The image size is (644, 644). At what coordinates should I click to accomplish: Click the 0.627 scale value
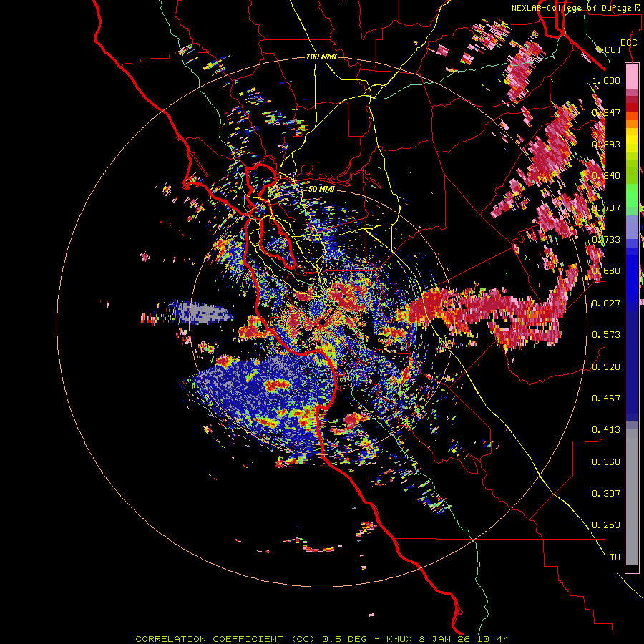pos(606,303)
